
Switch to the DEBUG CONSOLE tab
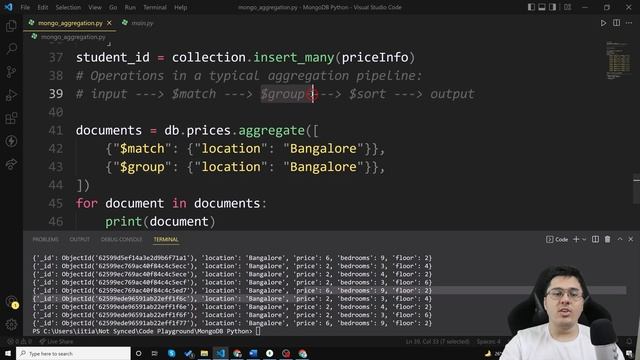pyautogui.click(x=121, y=239)
